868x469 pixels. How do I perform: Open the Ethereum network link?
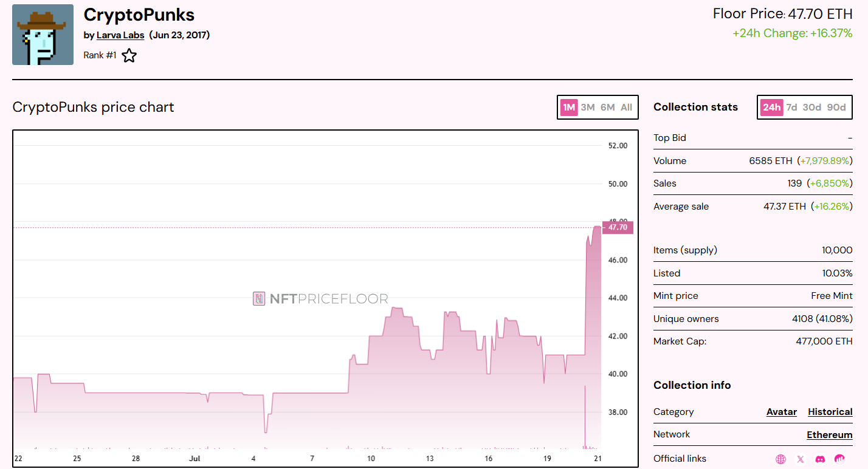[x=830, y=435]
